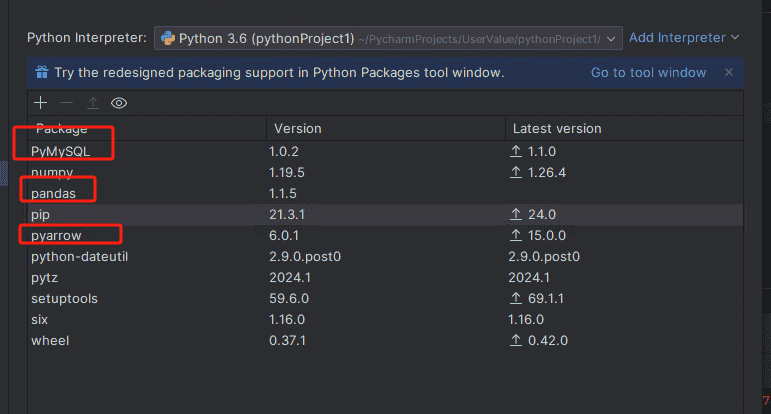Close the redesigned packaging banner
Viewport: 771px width, 414px height.
[x=728, y=72]
